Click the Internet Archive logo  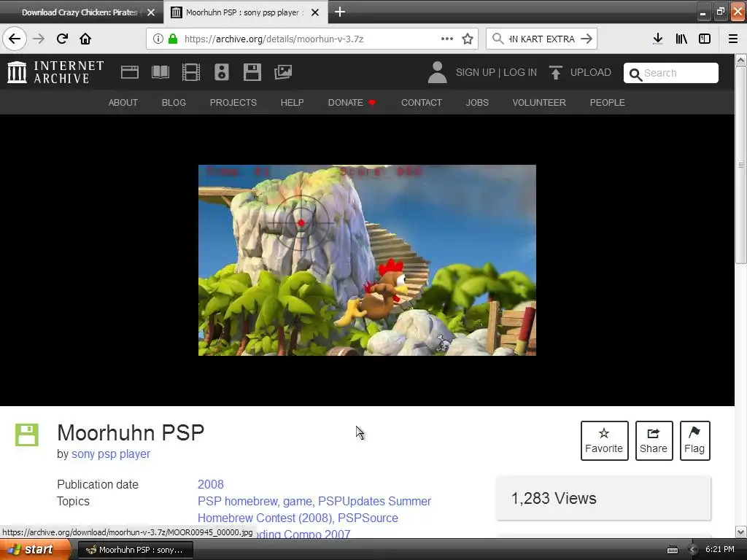click(55, 72)
